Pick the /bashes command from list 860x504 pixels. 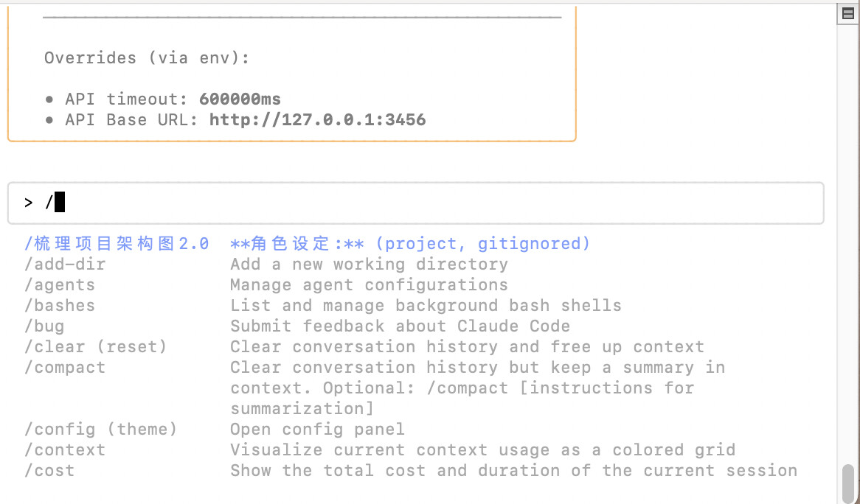[x=59, y=305]
